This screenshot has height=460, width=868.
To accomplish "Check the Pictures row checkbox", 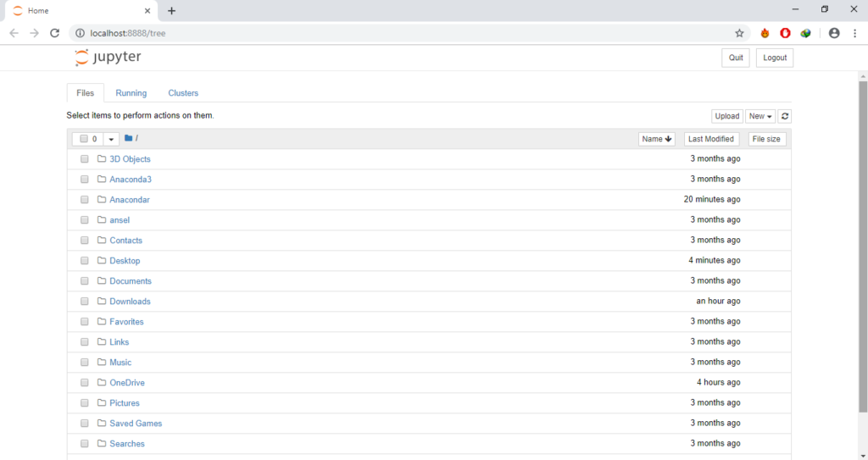I will [84, 403].
